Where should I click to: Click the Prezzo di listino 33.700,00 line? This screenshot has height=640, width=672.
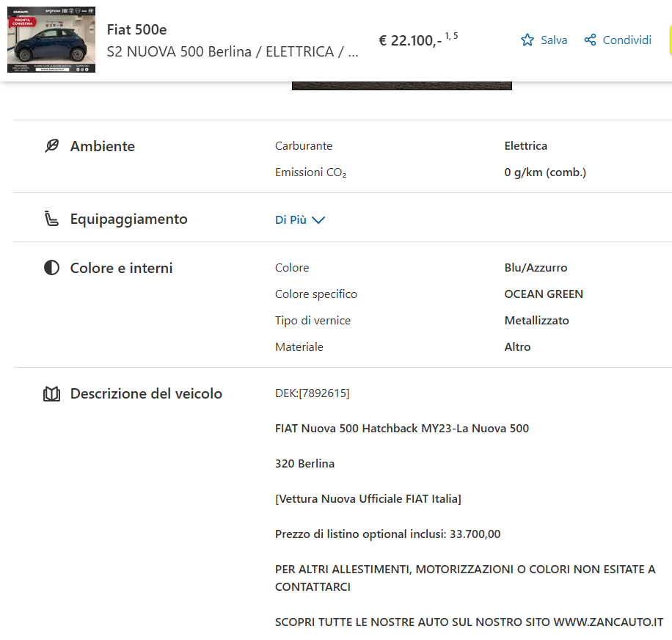click(388, 534)
